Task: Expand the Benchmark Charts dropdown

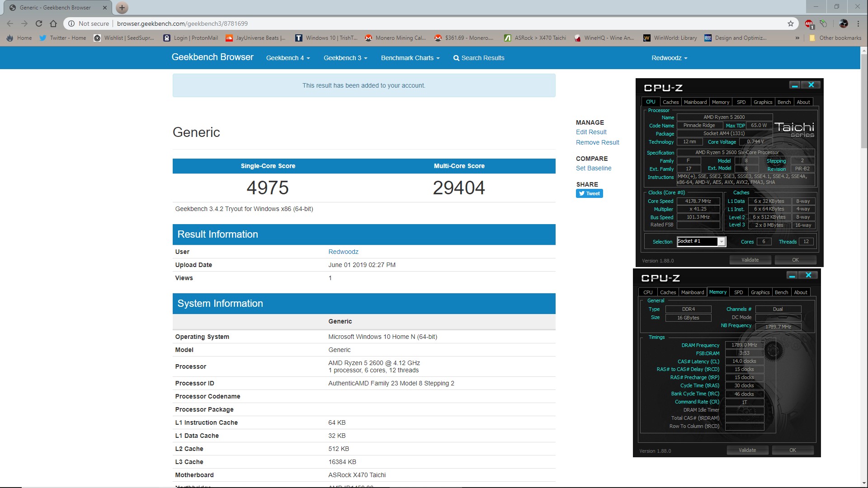Action: pos(410,58)
